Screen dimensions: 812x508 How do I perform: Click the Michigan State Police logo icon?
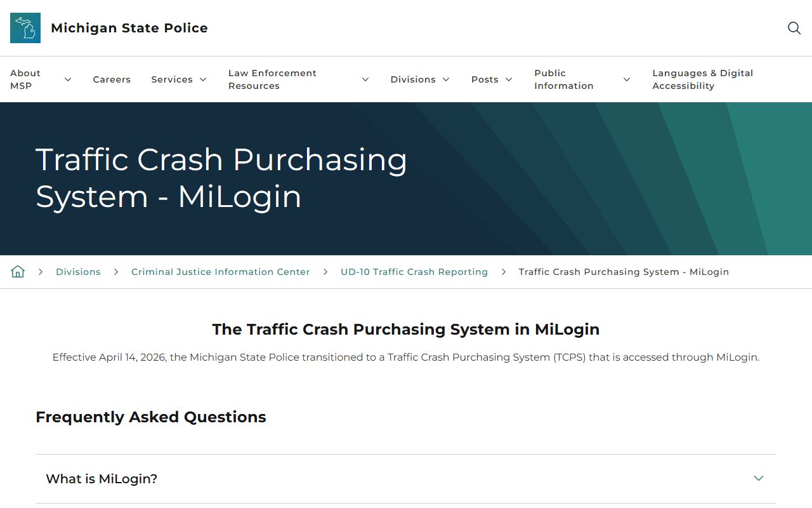click(25, 28)
